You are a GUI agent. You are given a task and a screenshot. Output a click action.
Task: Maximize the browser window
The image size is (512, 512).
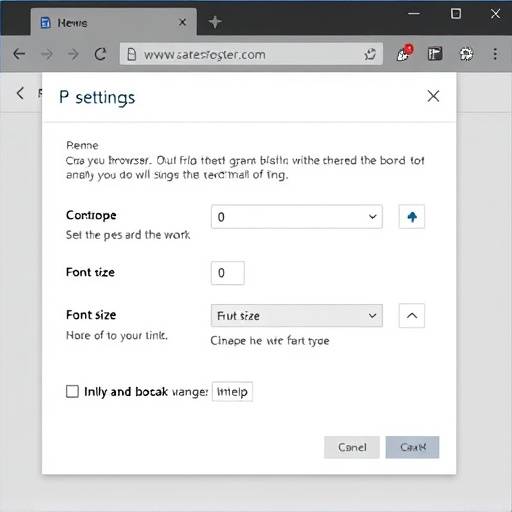pos(456,14)
